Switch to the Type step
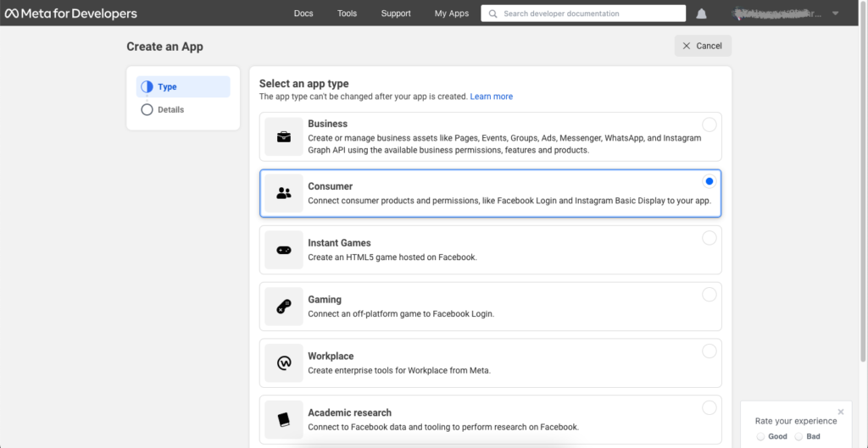 tap(183, 87)
